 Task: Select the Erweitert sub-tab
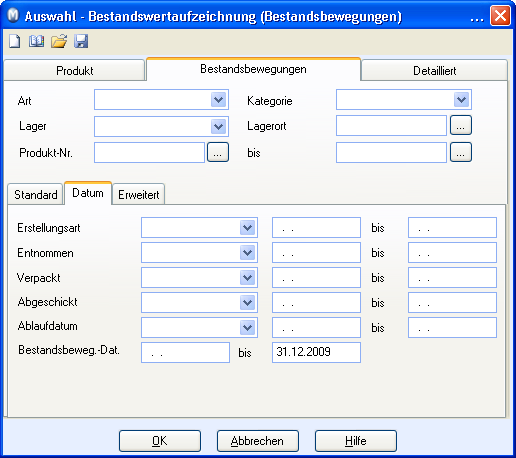pos(139,194)
